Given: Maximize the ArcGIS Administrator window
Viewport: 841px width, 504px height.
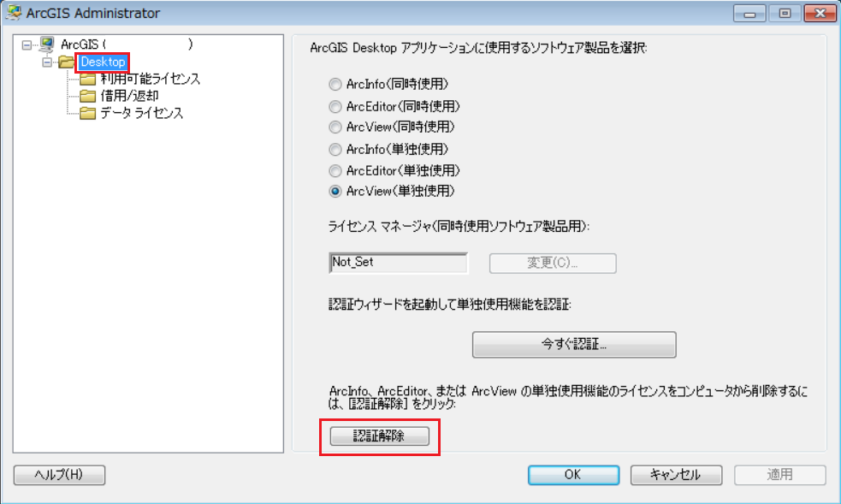Looking at the screenshot, I should tap(785, 14).
